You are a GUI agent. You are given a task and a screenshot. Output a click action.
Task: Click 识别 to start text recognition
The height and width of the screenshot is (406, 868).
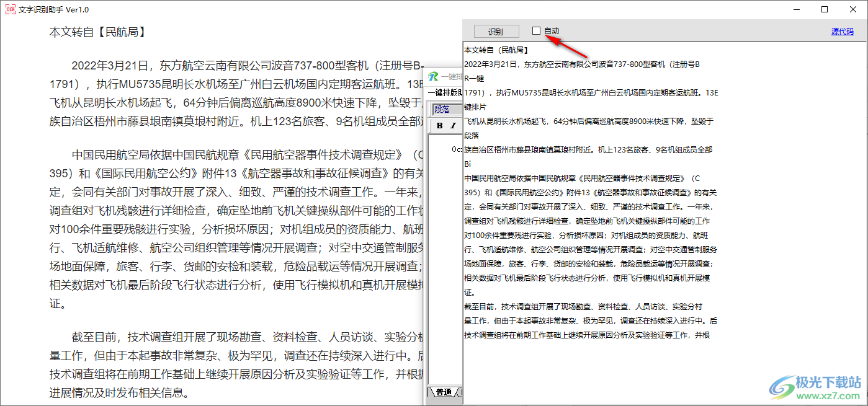click(x=498, y=31)
